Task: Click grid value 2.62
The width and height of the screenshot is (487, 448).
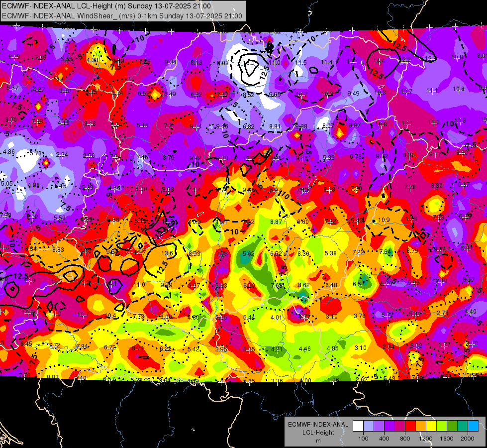Action: [362, 379]
